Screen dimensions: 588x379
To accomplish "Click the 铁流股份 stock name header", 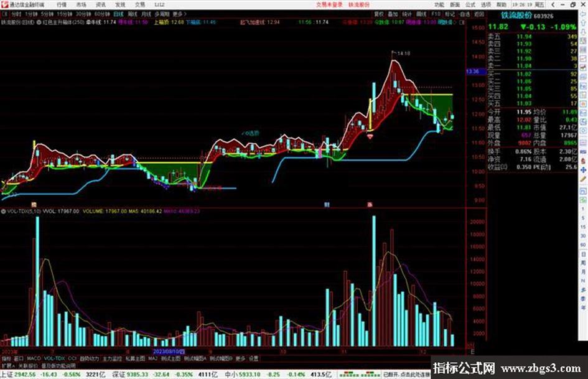I will 516,16.
